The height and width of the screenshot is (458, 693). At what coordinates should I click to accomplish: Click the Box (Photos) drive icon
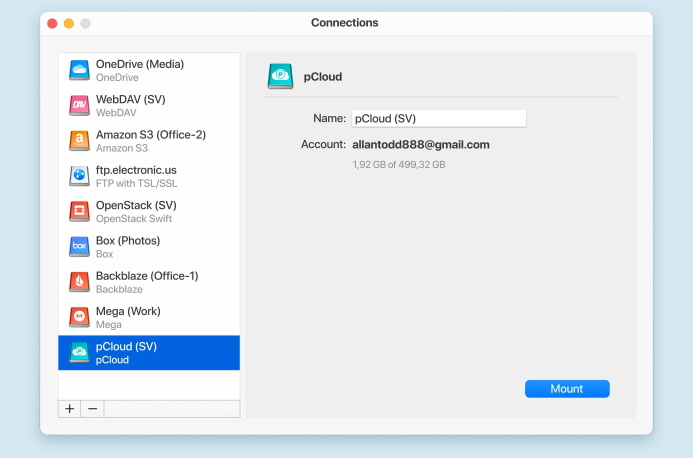point(80,247)
